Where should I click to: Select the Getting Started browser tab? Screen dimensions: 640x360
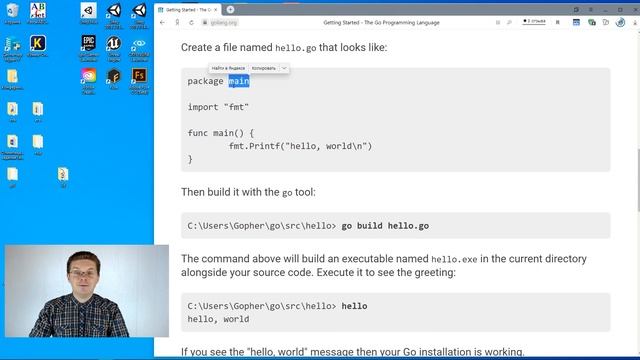coord(188,9)
